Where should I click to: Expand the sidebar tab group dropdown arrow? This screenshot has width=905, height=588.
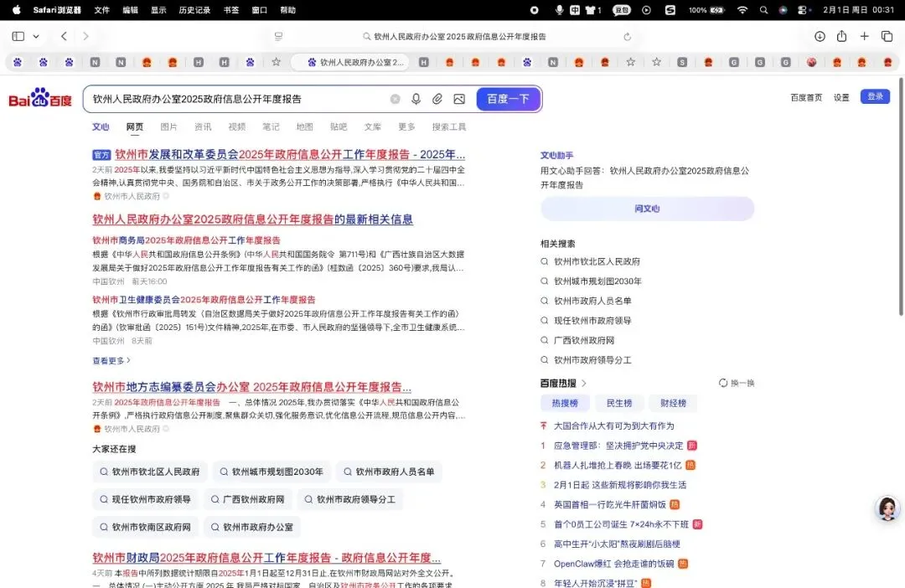(x=36, y=36)
